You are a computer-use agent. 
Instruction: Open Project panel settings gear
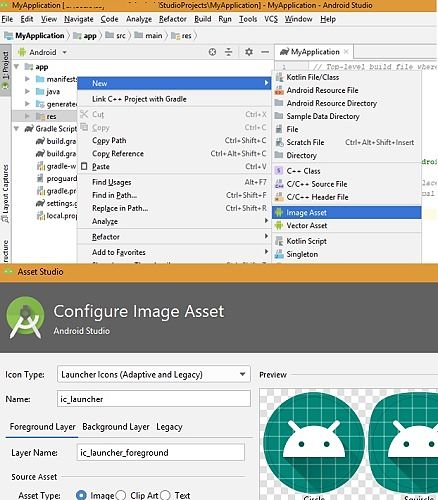(x=249, y=52)
